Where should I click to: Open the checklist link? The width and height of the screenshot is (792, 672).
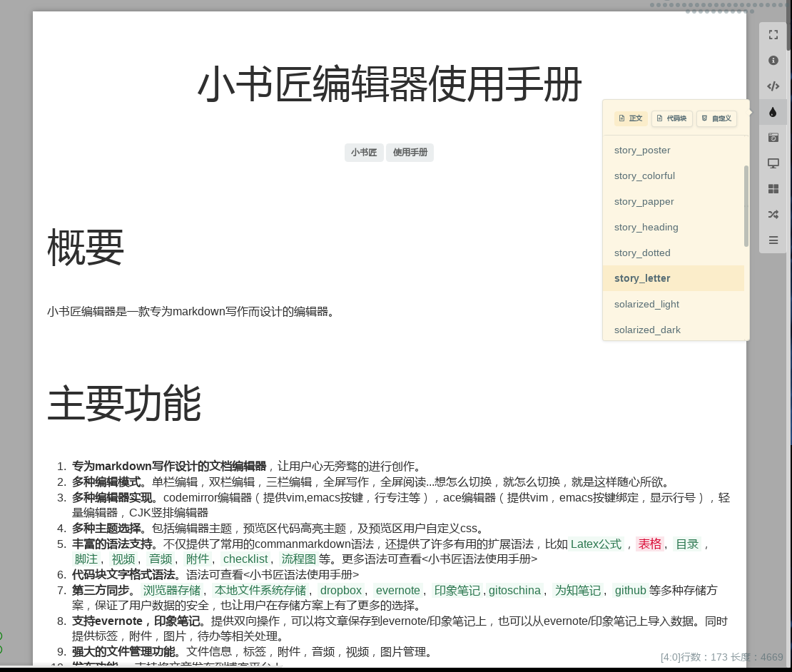click(x=245, y=559)
